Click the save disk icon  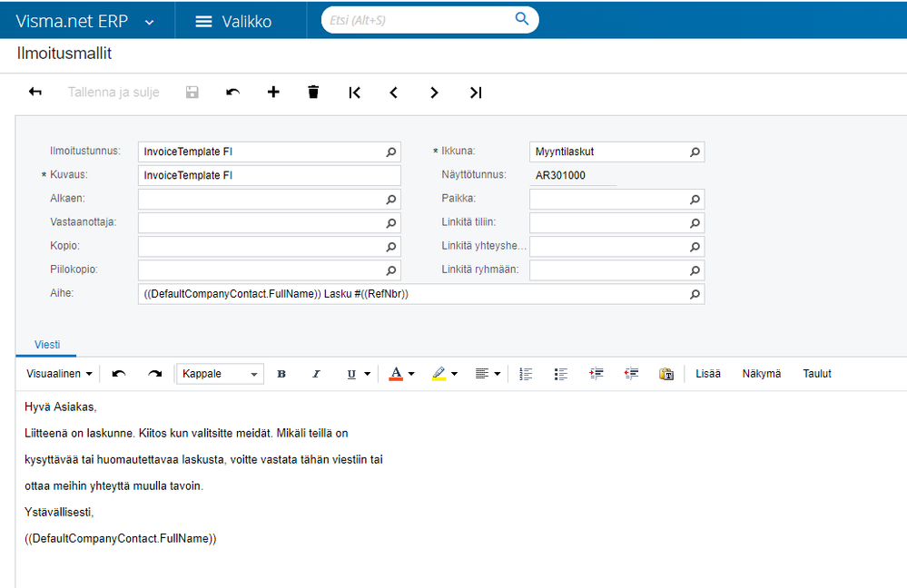click(192, 92)
